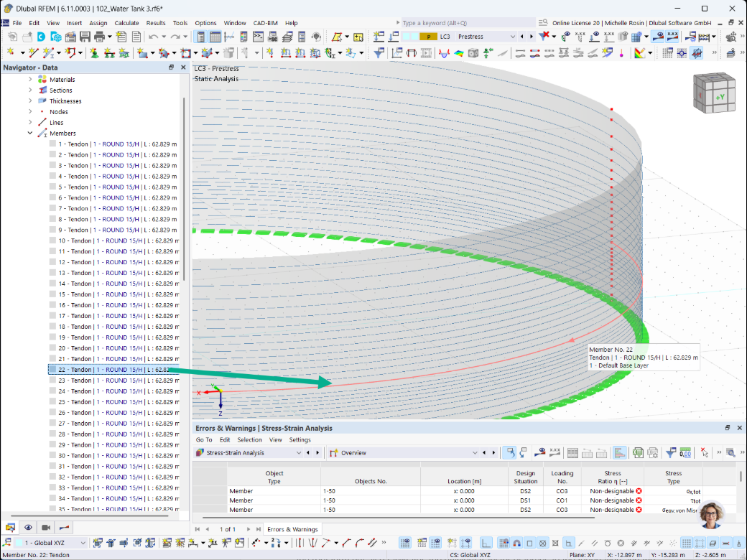Click the Type a keyword search field
Viewport: 747px width, 560px height.
tap(468, 23)
